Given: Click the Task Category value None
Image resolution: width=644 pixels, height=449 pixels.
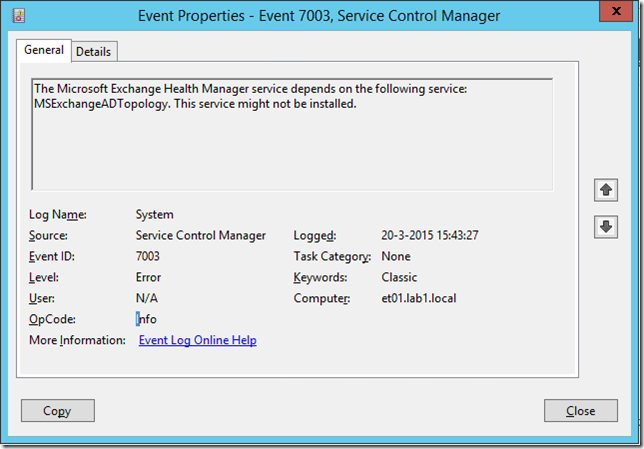Looking at the screenshot, I should point(396,256).
